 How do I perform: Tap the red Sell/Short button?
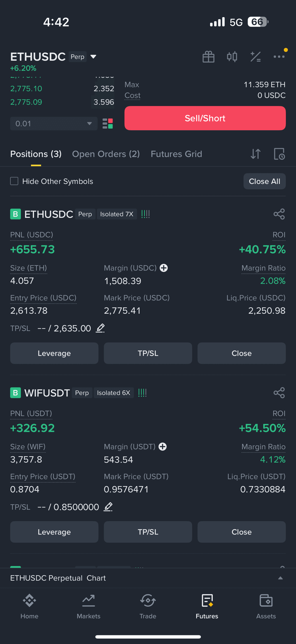(205, 118)
